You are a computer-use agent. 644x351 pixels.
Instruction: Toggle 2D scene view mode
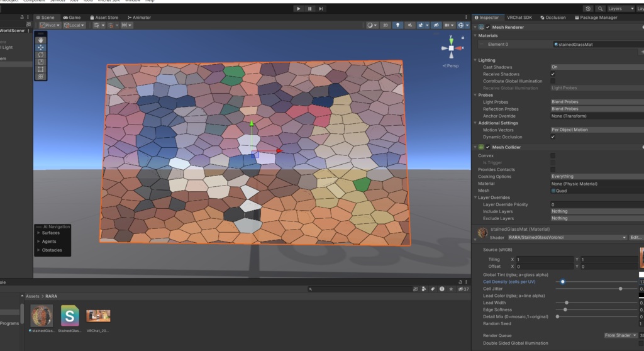coord(386,25)
